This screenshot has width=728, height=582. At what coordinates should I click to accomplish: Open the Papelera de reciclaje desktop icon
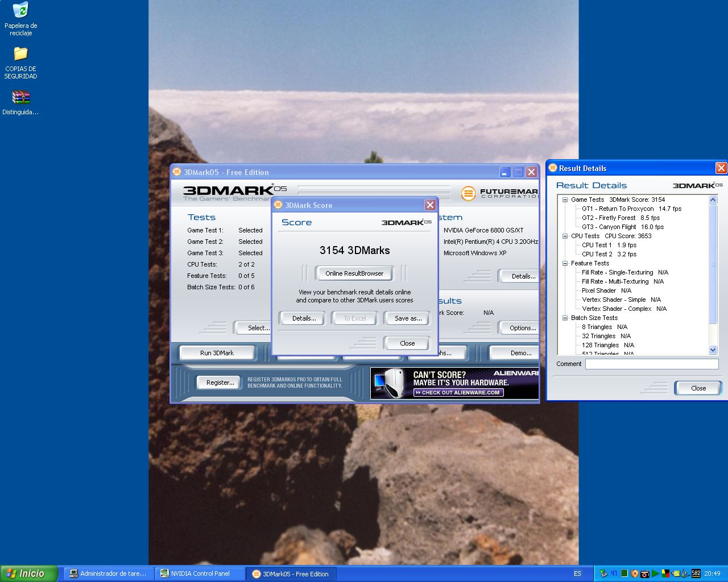[20, 11]
